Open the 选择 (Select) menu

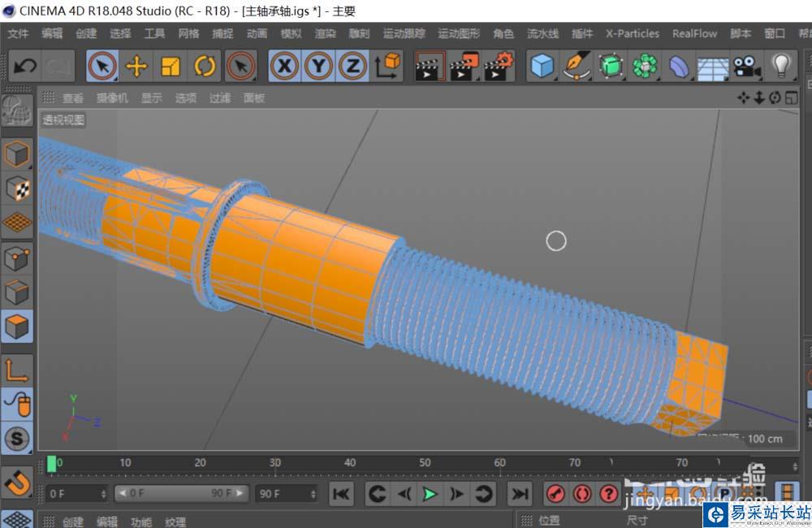tap(121, 33)
